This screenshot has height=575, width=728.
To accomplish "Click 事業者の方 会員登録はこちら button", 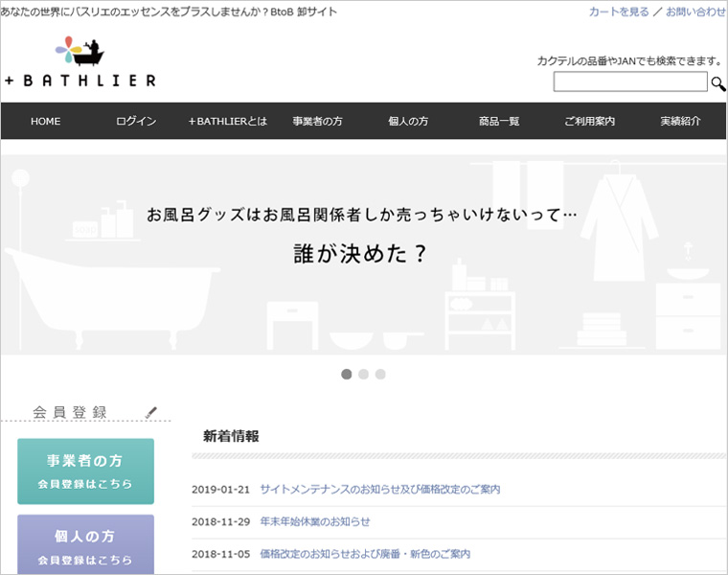I will (x=85, y=471).
